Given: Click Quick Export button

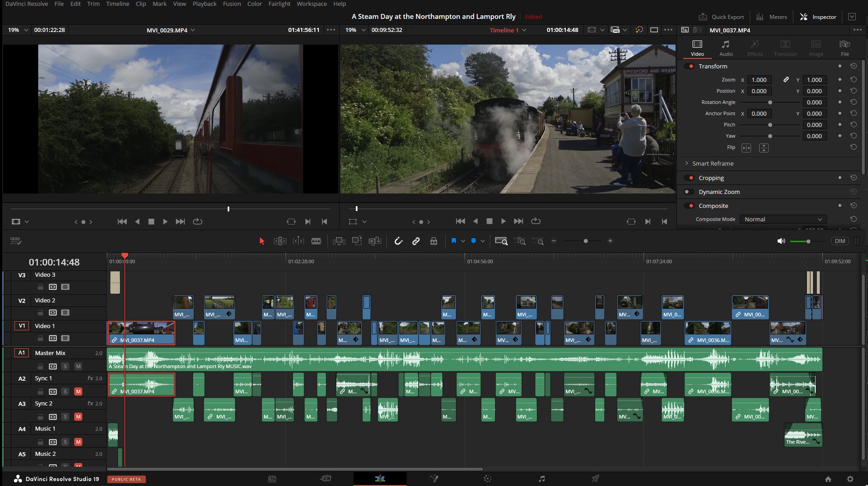Looking at the screenshot, I should coord(721,17).
